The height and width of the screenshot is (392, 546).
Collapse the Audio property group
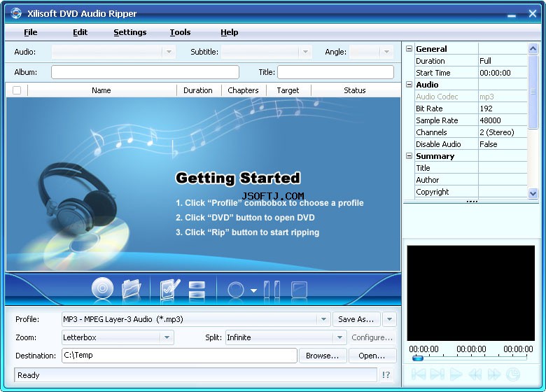409,85
